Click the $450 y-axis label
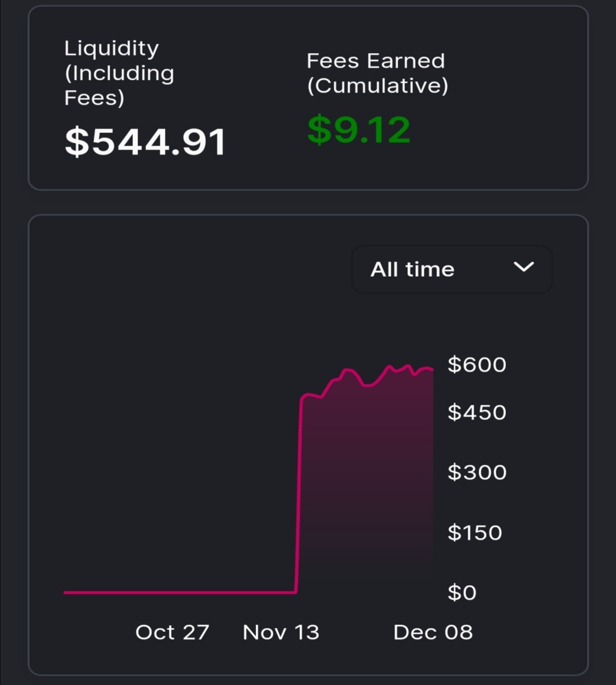This screenshot has height=685, width=616. point(477,412)
